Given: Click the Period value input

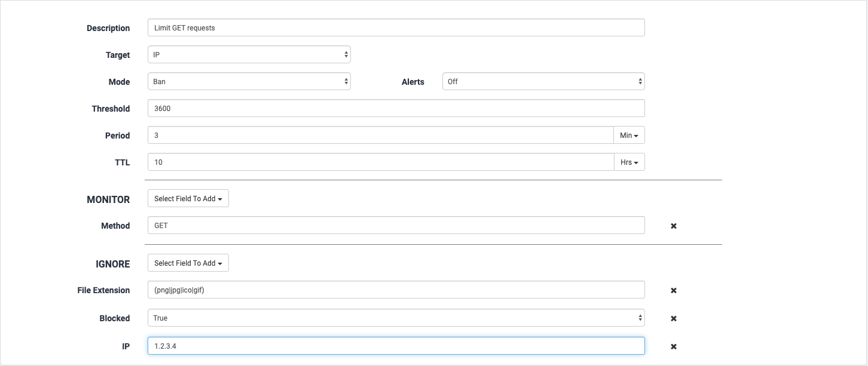Looking at the screenshot, I should tap(380, 136).
